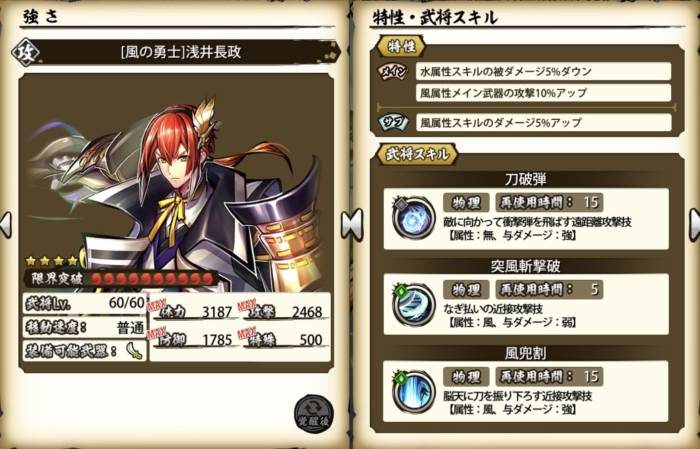Select the メイン trait badge
The height and width of the screenshot is (449, 700).
click(393, 71)
